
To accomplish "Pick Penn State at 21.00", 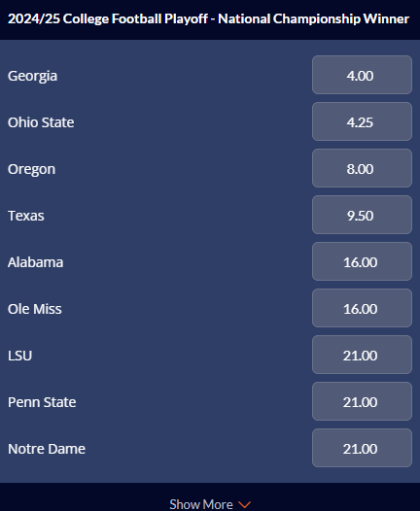I will (362, 401).
